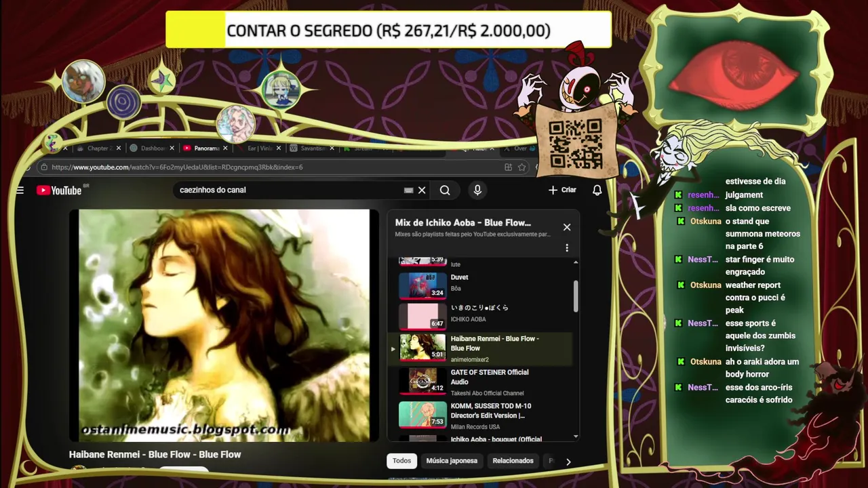Click Milan Records USA channel name
The height and width of the screenshot is (488, 868).
(x=475, y=428)
